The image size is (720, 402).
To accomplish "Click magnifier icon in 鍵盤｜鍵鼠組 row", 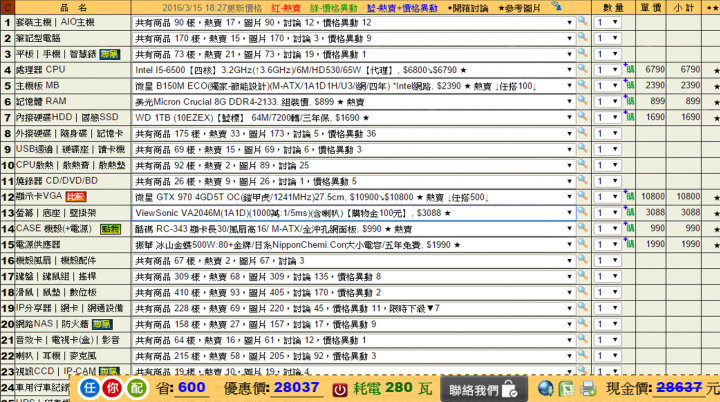I will [x=582, y=276].
